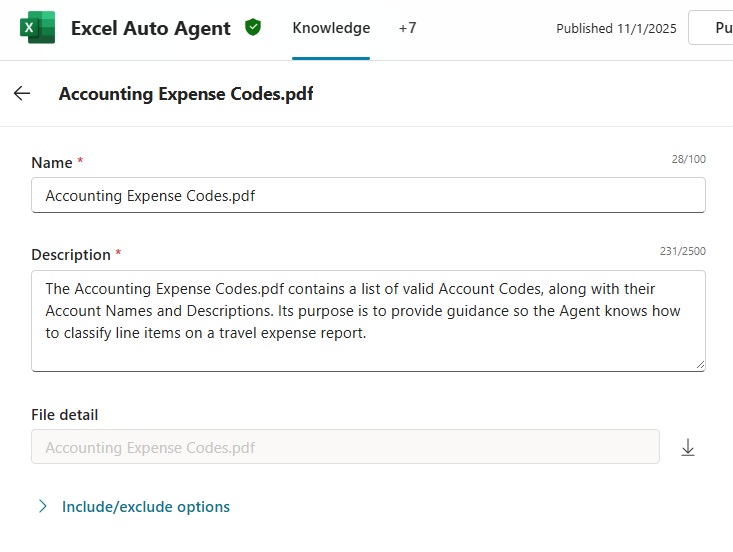Click the disabled File detail field
Image resolution: width=733 pixels, height=552 pixels.
tap(345, 448)
